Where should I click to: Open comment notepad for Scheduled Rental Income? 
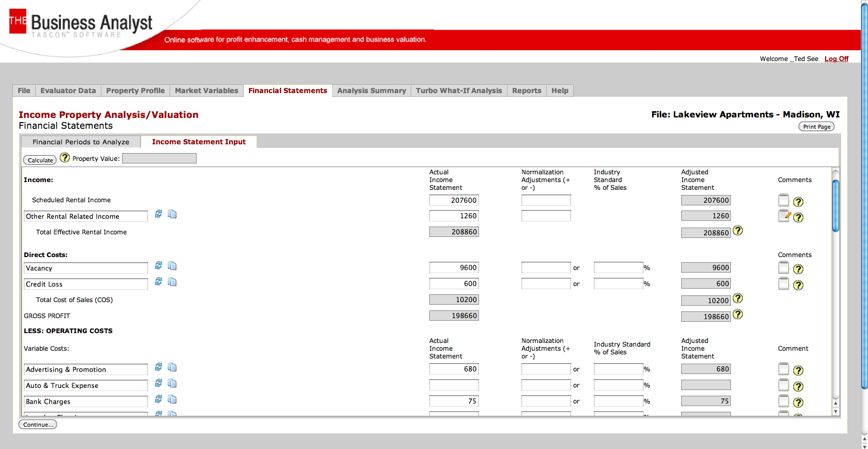coord(784,200)
